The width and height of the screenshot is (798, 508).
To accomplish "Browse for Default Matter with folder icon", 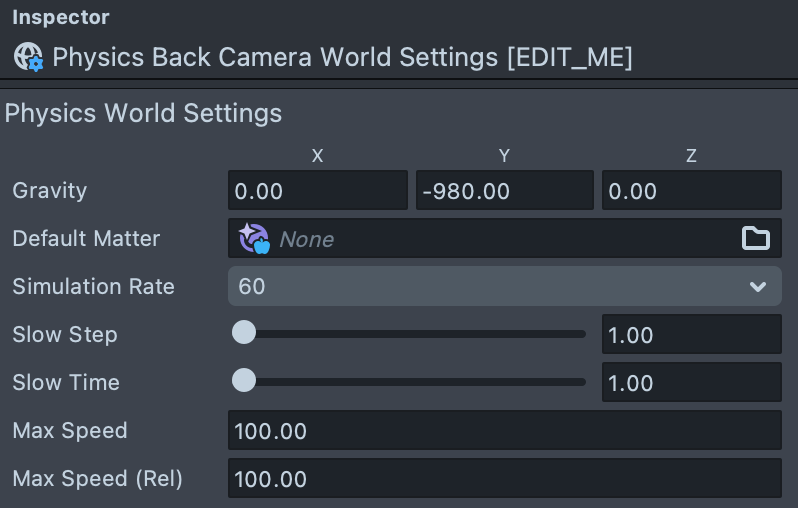I will (x=755, y=239).
